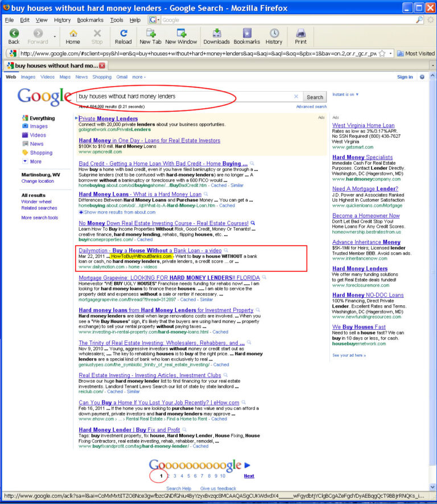Bookmark page with the star icon
The height and width of the screenshot is (504, 437).
(x=382, y=54)
